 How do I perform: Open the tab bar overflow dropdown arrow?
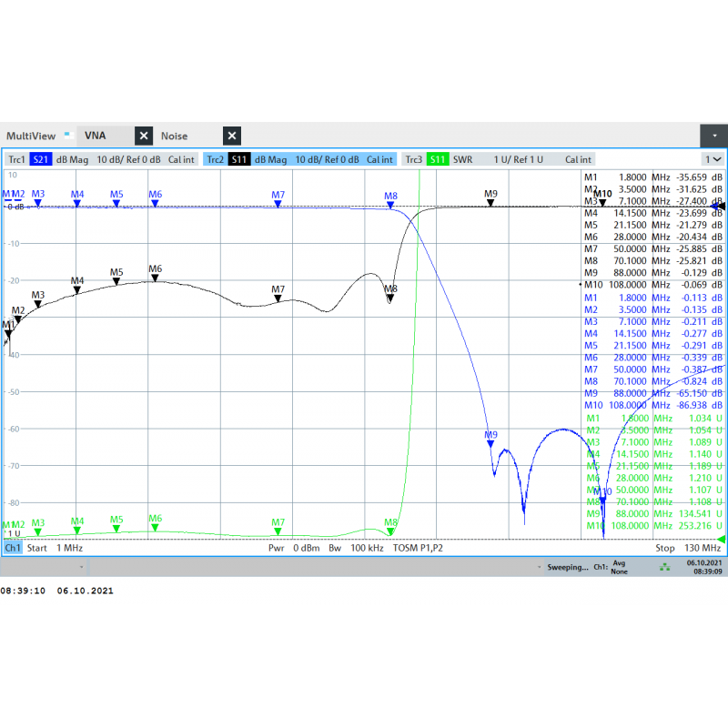713,135
